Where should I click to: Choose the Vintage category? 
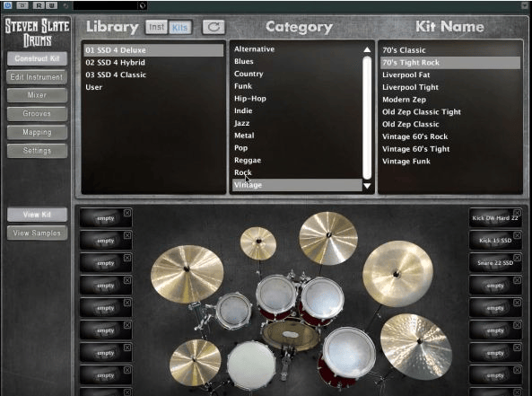click(297, 185)
